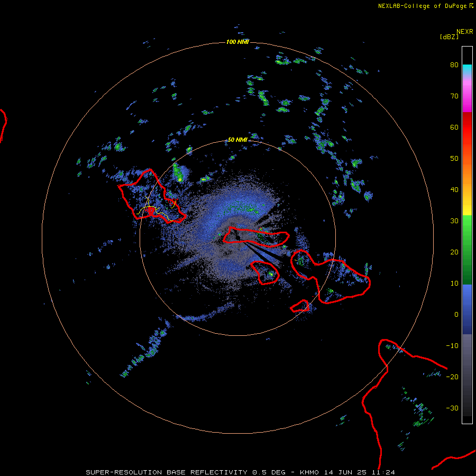Click the 80 value on the dBZ scale
This screenshot has height=476, width=476.
(x=454, y=65)
